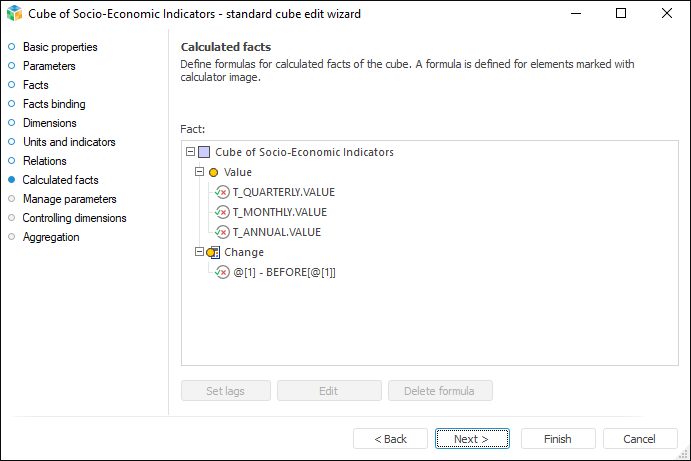Viewport: 691px width, 461px height.
Task: Click the yellow Value fact icon
Action: 213,173
